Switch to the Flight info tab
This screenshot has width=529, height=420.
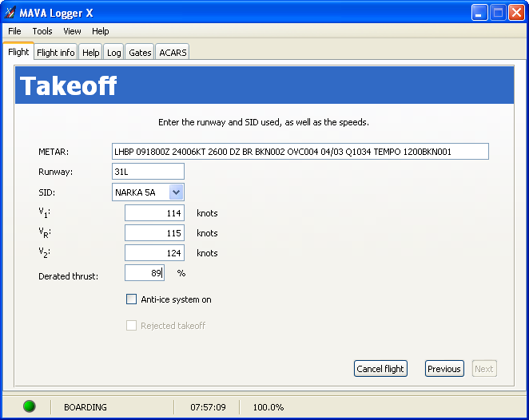[x=56, y=53]
